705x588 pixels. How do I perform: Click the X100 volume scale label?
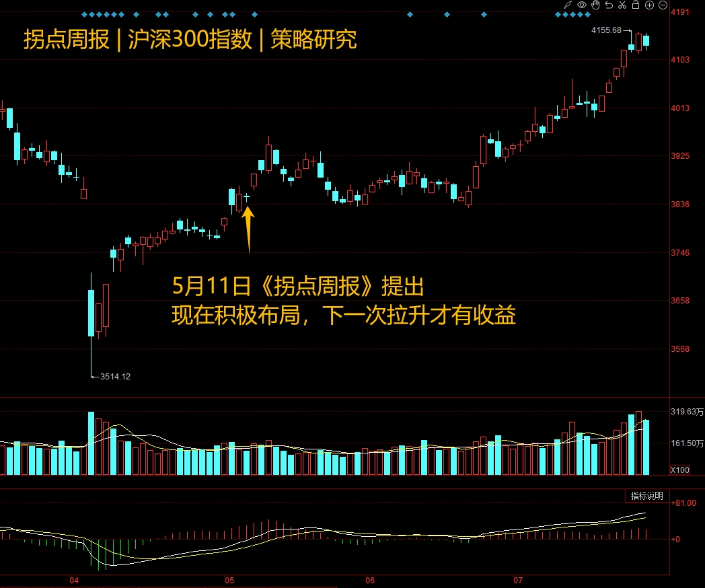[680, 470]
